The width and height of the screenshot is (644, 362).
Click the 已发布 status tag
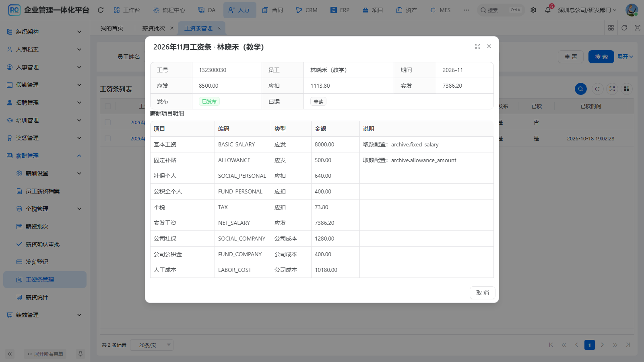[209, 101]
